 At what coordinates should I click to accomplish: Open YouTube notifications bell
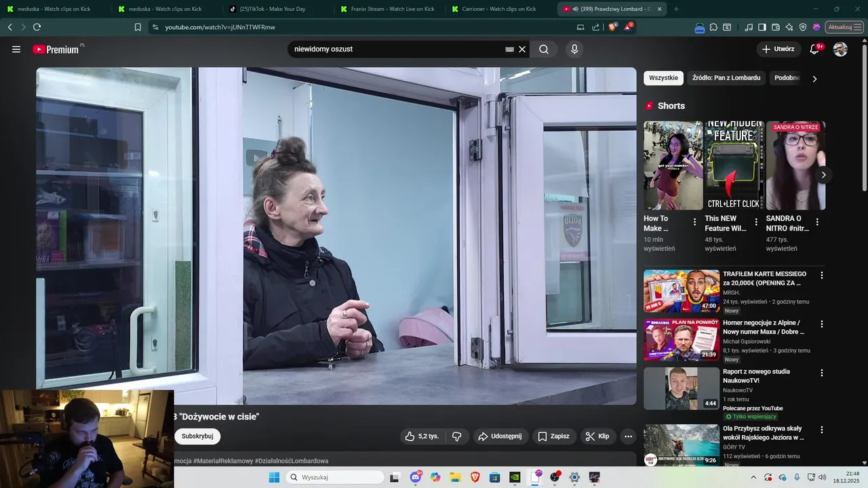[814, 49]
